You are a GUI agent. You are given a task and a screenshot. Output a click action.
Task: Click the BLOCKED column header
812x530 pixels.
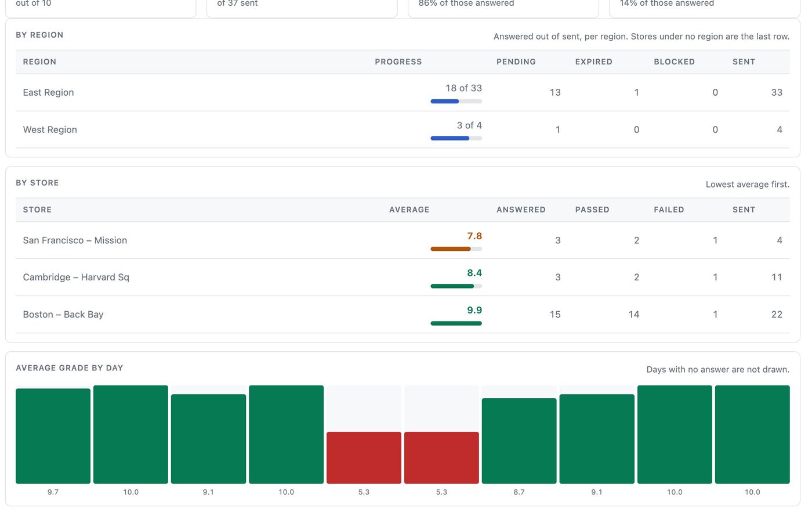tap(674, 62)
